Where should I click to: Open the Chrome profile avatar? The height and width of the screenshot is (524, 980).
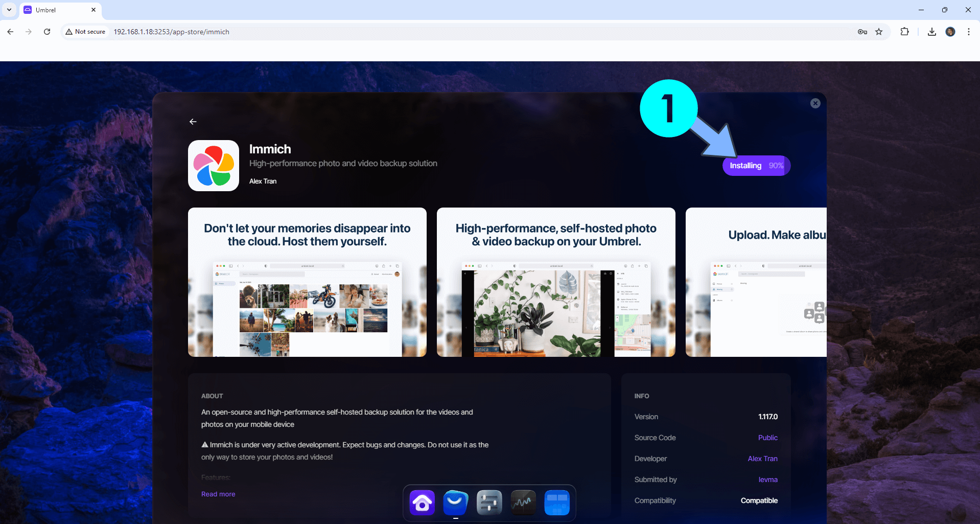950,32
